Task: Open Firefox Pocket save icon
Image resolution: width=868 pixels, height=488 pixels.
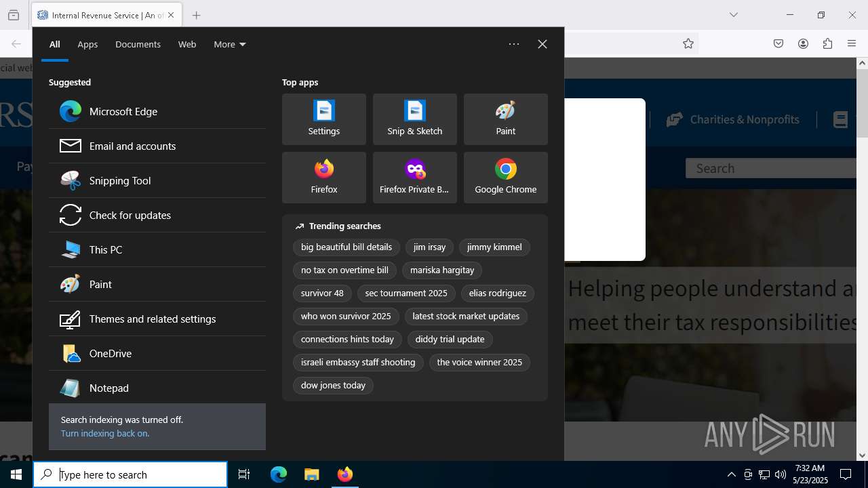Action: tap(778, 43)
